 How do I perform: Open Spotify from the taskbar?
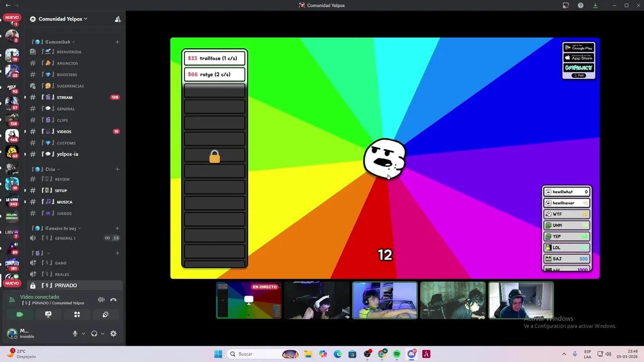396,354
